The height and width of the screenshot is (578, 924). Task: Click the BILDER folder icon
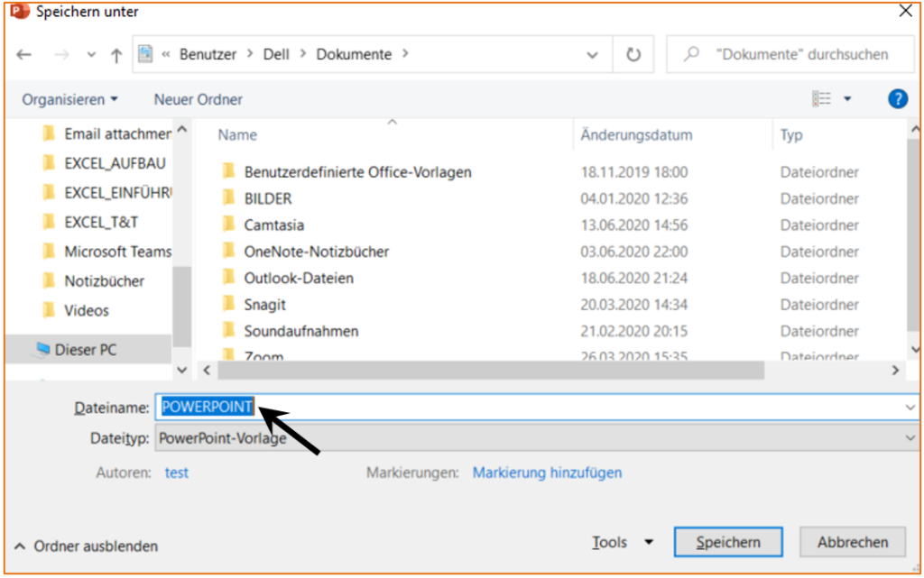point(228,197)
